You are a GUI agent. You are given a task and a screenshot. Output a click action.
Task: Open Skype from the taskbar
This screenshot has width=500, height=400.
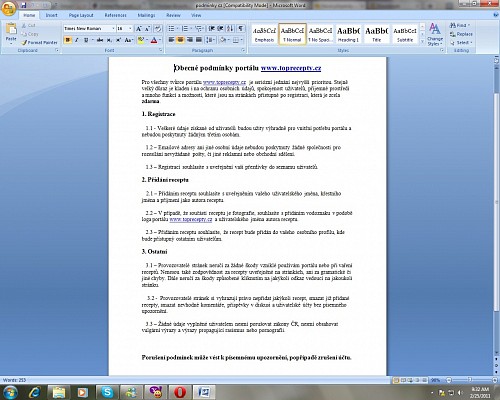(107, 392)
